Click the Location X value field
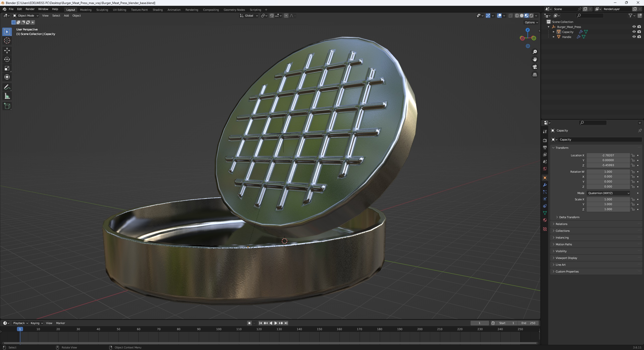 tap(608, 155)
